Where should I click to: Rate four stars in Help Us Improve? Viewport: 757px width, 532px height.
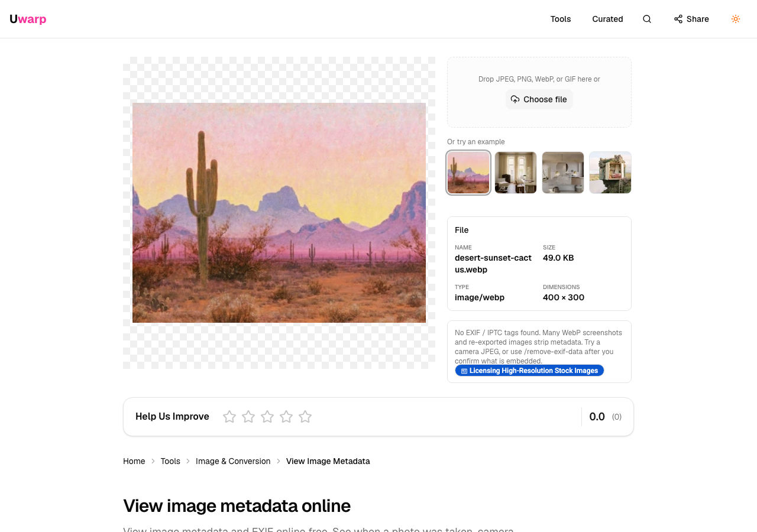point(286,417)
